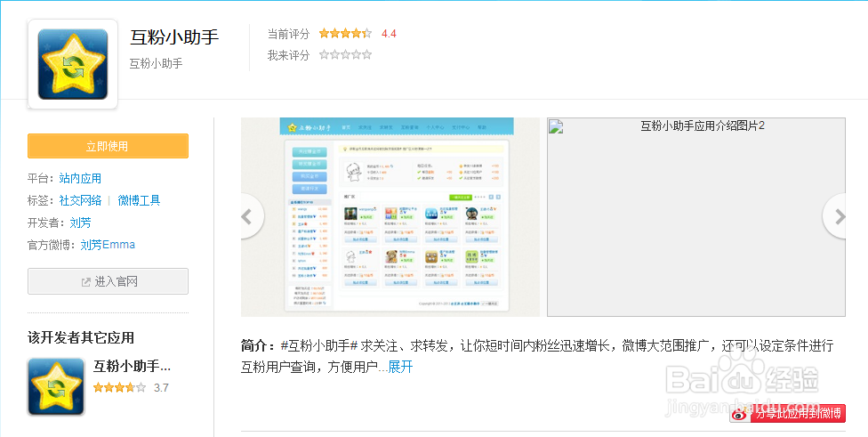The image size is (868, 437).
Task: Click the 分享此应用到微博 button
Action: pyautogui.click(x=788, y=413)
